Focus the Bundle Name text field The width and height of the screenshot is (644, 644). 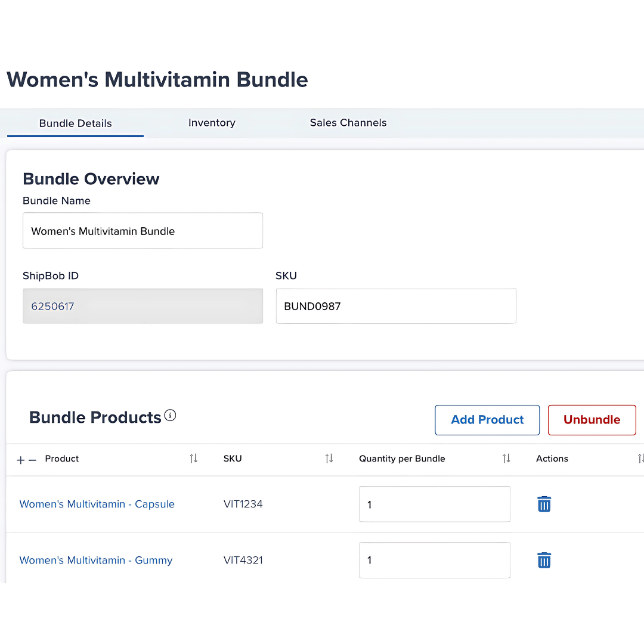[143, 231]
